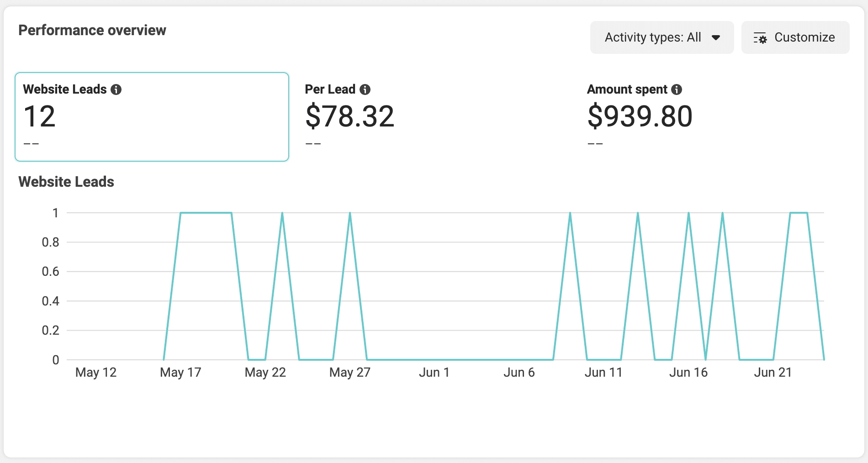The width and height of the screenshot is (868, 463).
Task: Click the Jun 21 axis label
Action: 773,373
